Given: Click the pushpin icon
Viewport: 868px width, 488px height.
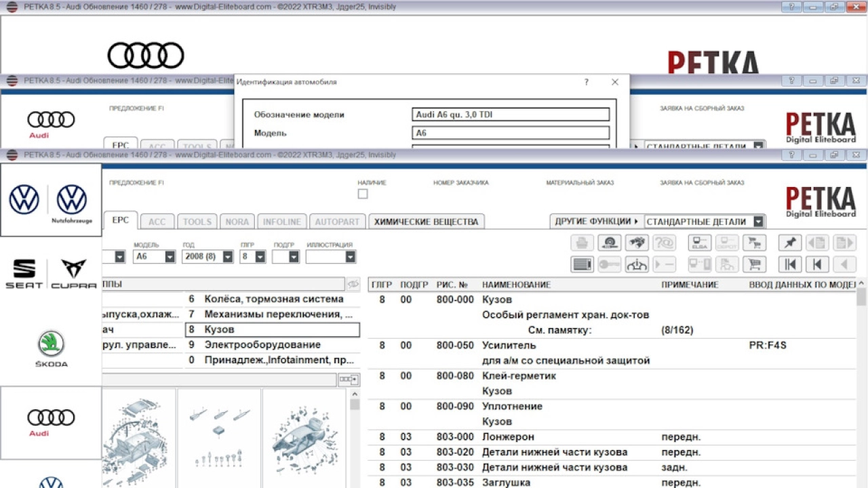Looking at the screenshot, I should [x=790, y=243].
